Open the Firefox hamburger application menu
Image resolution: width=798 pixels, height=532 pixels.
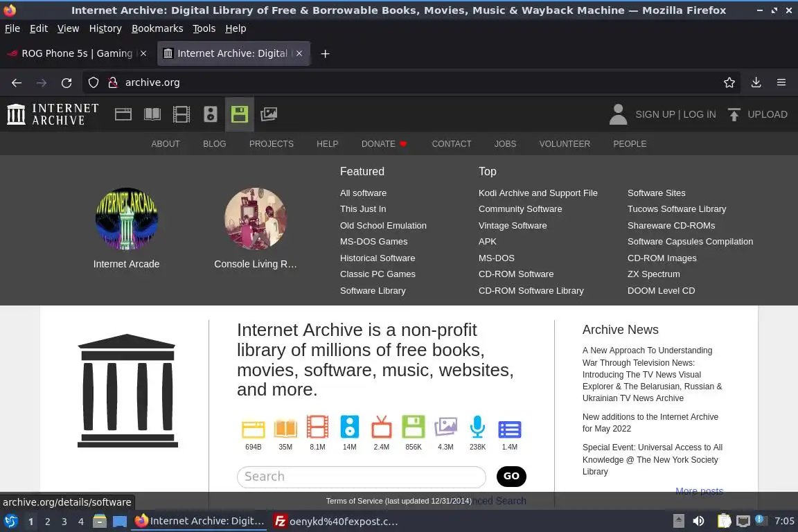tap(781, 82)
